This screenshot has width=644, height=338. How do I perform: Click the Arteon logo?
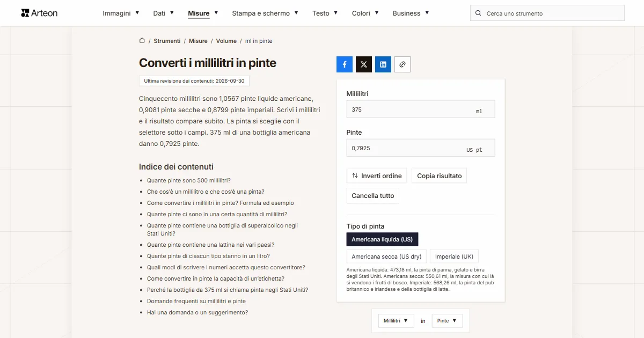(x=39, y=13)
